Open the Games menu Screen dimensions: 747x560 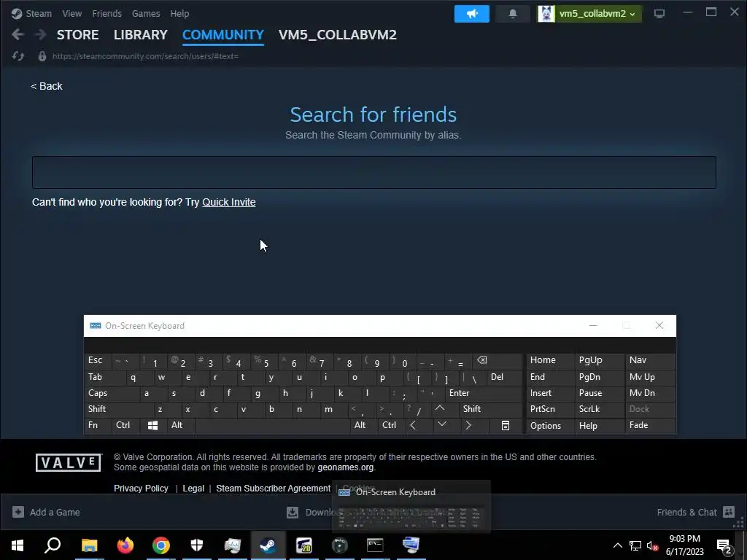(x=146, y=13)
